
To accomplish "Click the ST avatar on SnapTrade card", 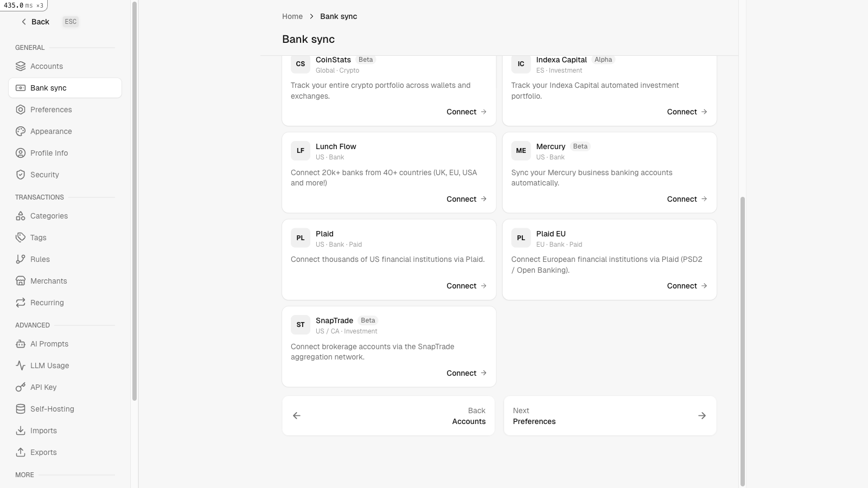I will 301,325.
